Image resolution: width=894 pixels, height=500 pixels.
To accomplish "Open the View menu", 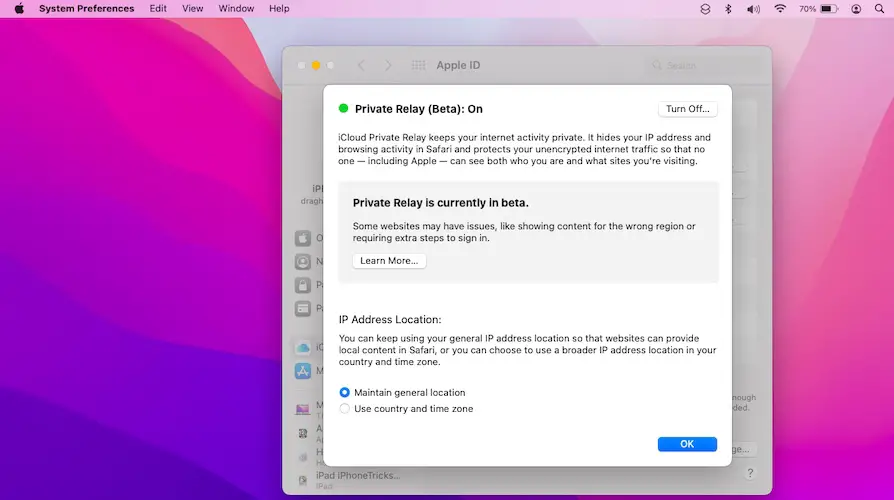I will (x=193, y=9).
